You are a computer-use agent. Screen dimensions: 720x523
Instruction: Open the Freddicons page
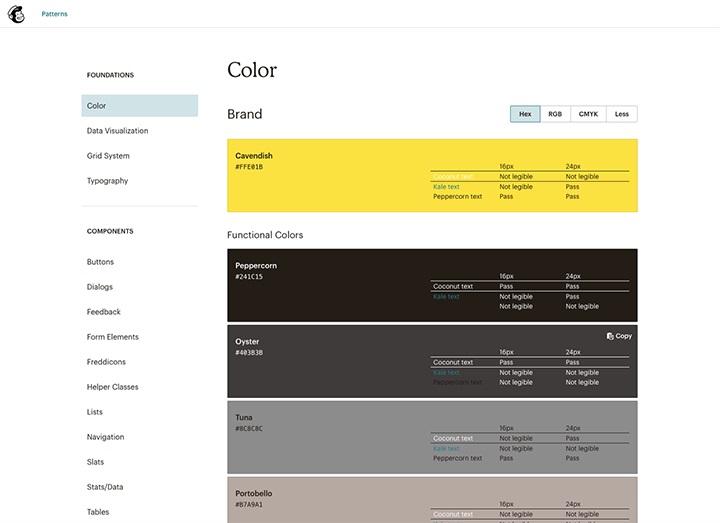[106, 362]
